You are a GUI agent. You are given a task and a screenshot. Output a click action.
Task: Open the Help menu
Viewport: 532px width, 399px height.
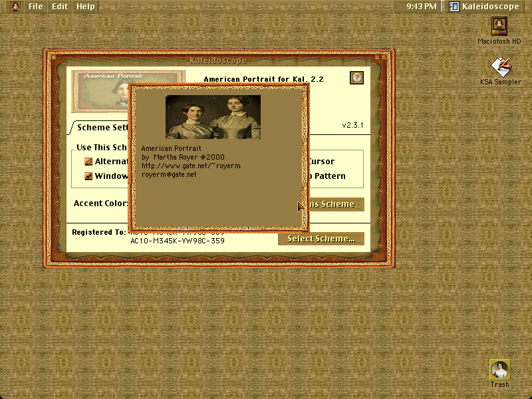coord(86,7)
